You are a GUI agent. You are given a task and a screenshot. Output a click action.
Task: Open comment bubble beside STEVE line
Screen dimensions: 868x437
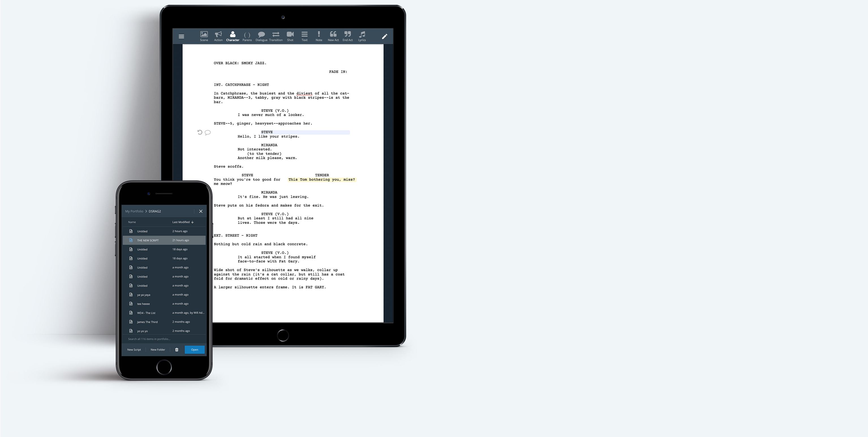pyautogui.click(x=208, y=132)
